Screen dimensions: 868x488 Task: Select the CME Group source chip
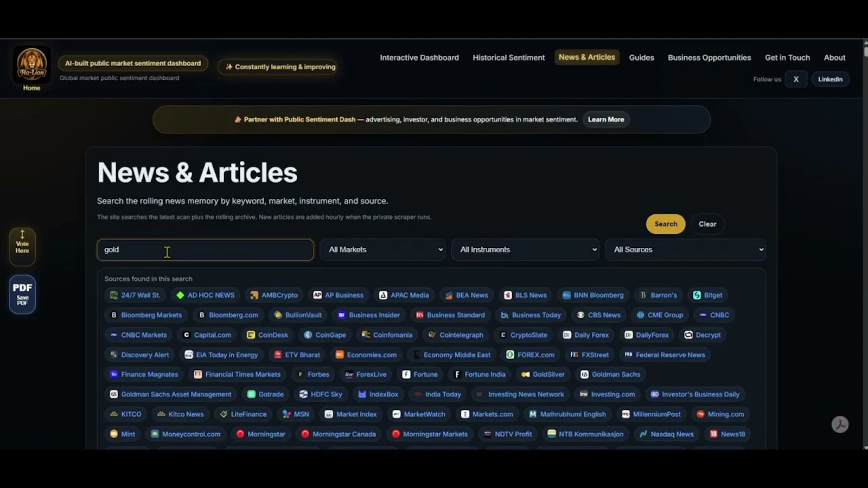click(660, 315)
